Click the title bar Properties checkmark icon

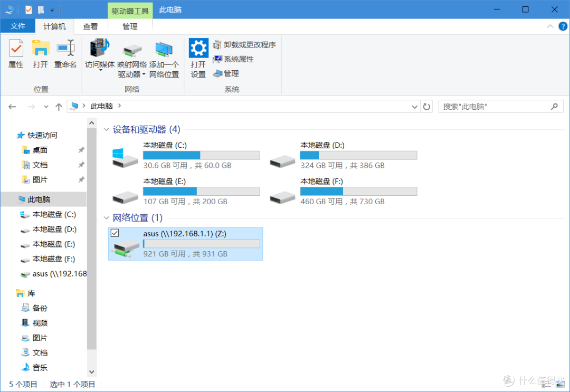pyautogui.click(x=28, y=10)
